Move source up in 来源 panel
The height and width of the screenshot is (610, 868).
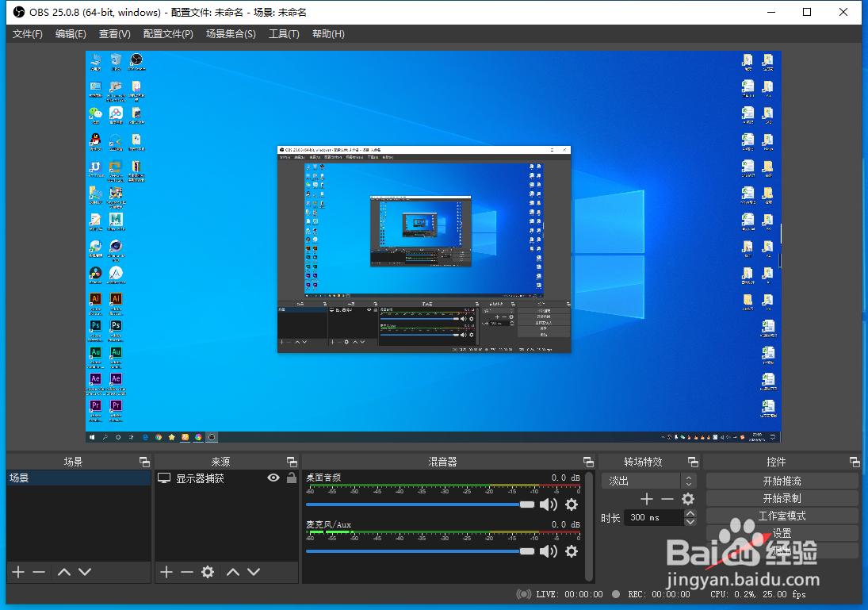[x=233, y=572]
